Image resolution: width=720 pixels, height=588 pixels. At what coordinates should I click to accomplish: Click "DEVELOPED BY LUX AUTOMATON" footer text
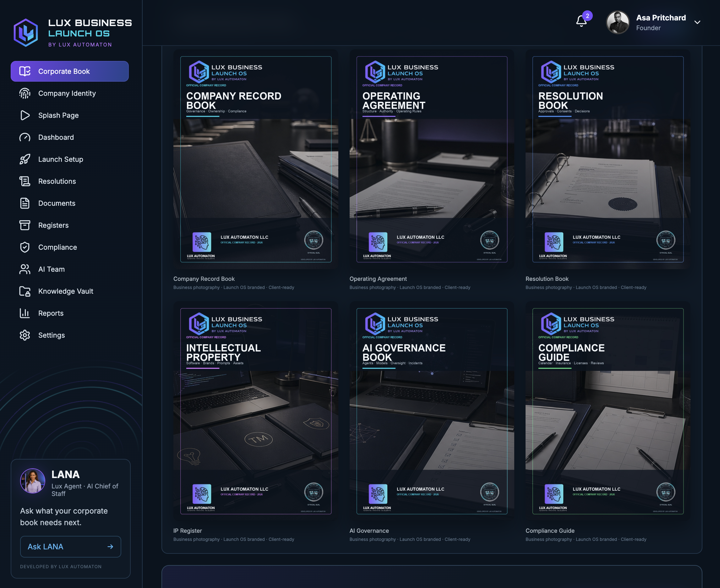pyautogui.click(x=61, y=567)
